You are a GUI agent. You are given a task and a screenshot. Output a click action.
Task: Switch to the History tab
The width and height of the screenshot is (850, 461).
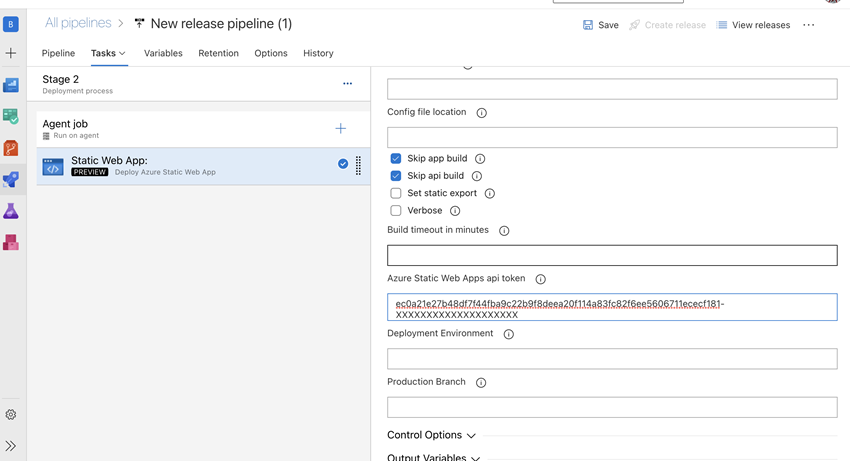[x=318, y=53]
